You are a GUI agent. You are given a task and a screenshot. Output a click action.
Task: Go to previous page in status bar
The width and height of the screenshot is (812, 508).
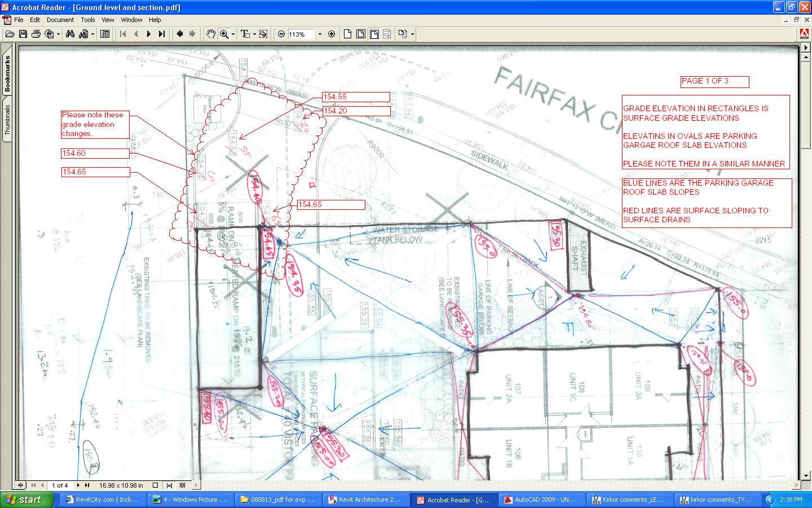[x=42, y=485]
